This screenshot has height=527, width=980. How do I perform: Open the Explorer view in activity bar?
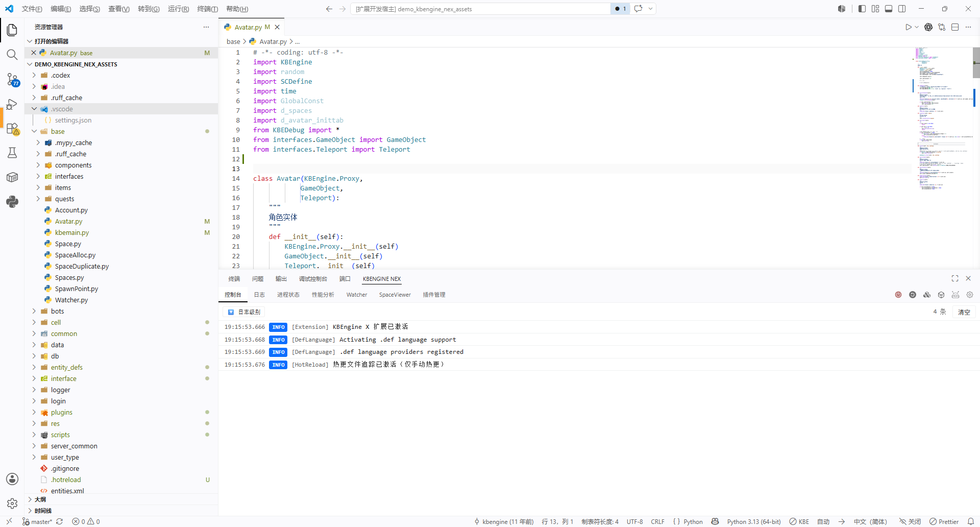[12, 30]
